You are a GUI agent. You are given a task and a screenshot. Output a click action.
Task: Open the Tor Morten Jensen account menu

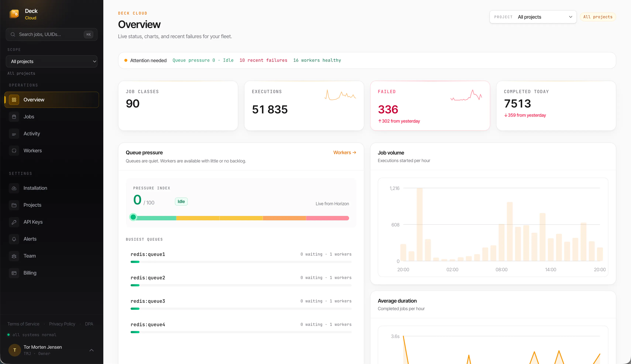click(52, 350)
